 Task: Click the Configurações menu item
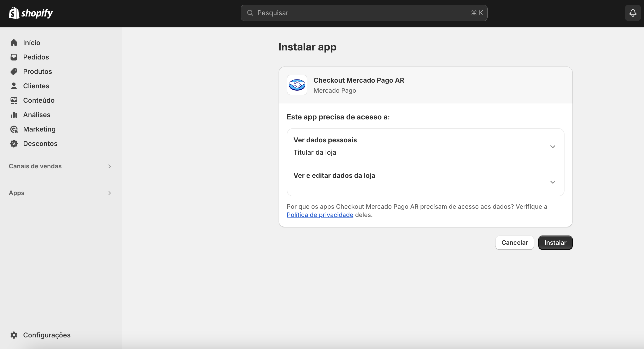point(47,335)
